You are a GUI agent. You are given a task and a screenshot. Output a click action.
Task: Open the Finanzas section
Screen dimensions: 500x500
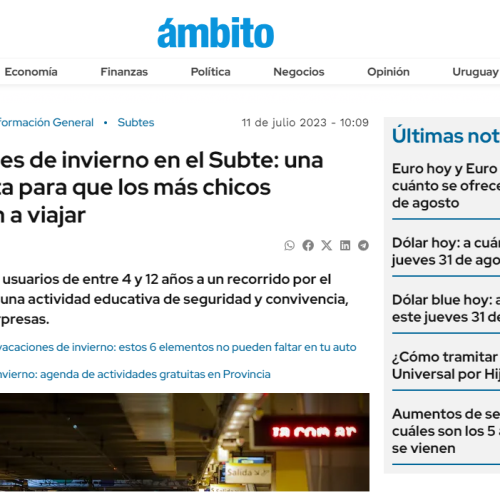coord(124,72)
